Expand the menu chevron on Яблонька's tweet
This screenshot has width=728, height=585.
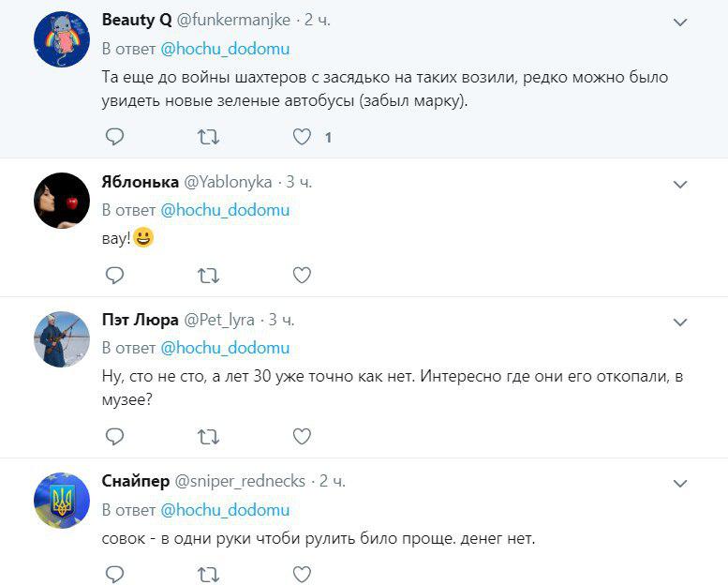pos(681,185)
